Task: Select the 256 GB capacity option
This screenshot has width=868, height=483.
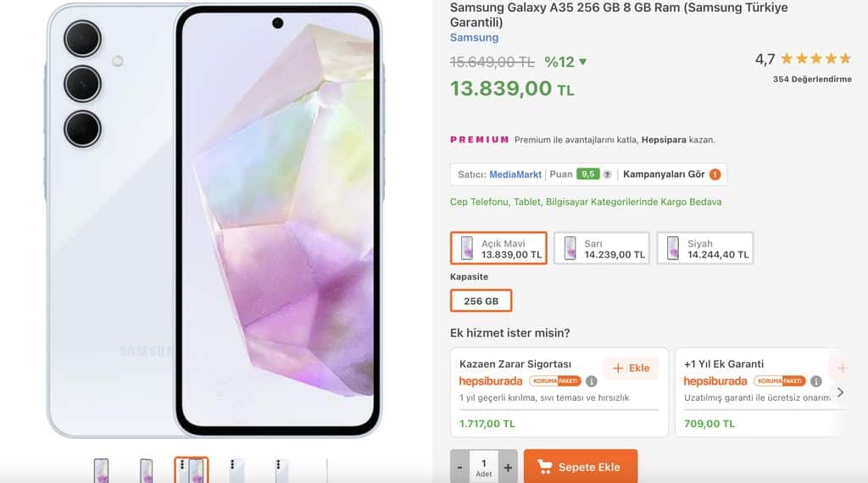Action: click(481, 301)
